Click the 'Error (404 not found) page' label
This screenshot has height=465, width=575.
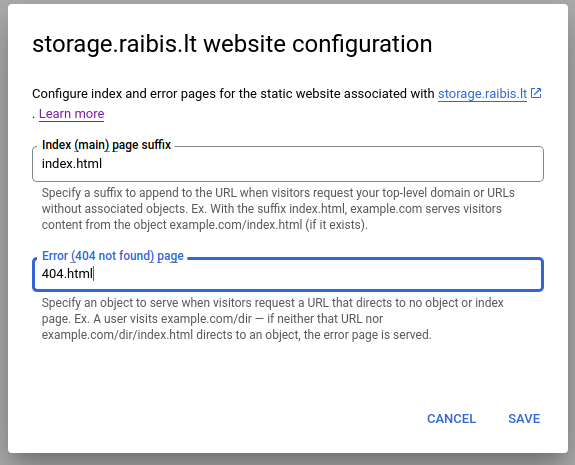click(x=113, y=256)
